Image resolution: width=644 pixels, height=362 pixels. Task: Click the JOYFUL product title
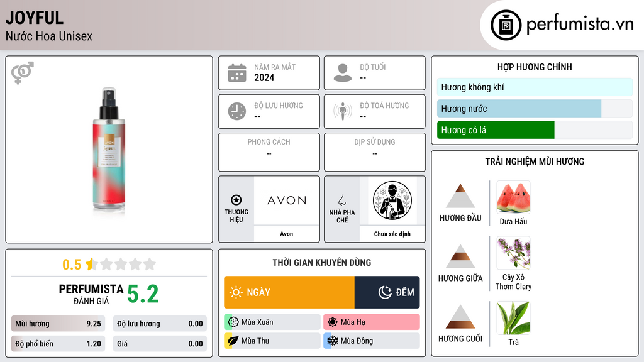tap(35, 18)
